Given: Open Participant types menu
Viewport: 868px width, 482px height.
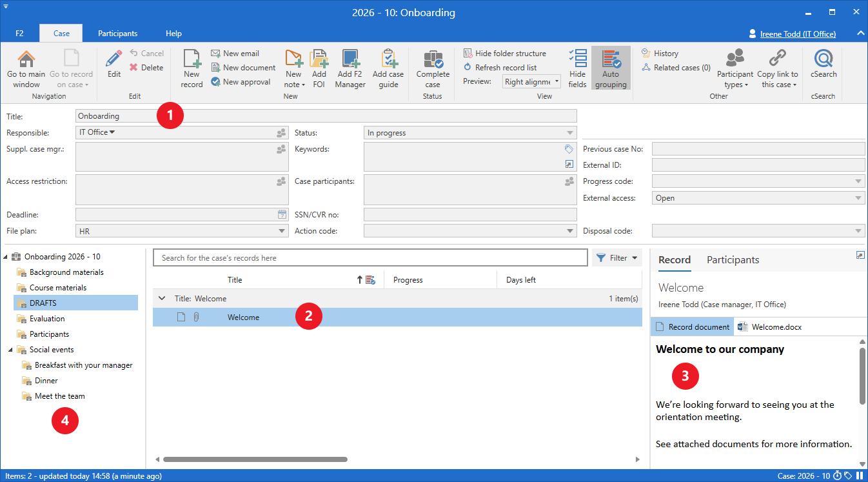Looking at the screenshot, I should coord(735,68).
